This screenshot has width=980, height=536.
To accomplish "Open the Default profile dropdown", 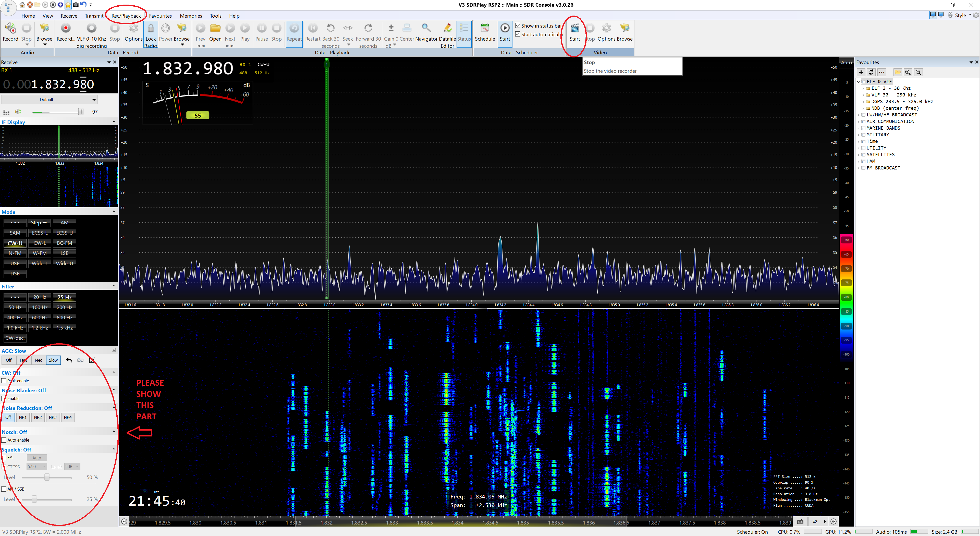I will 50,100.
